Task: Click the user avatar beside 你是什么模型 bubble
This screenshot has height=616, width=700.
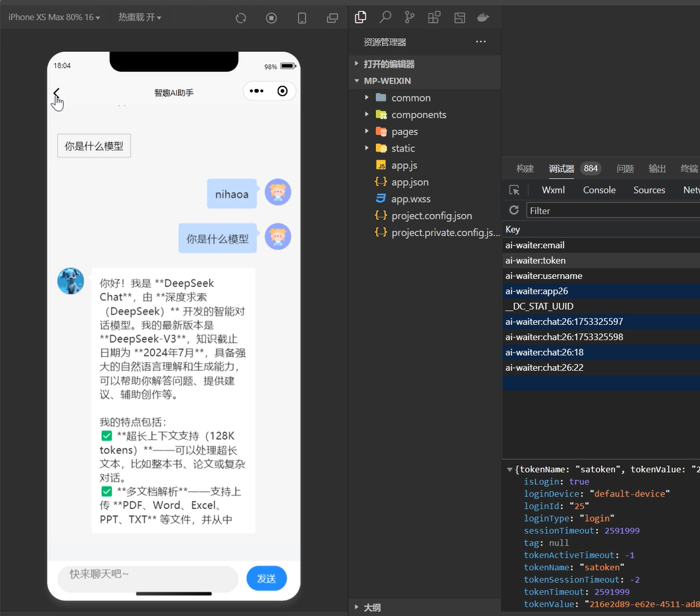Action: [x=278, y=237]
